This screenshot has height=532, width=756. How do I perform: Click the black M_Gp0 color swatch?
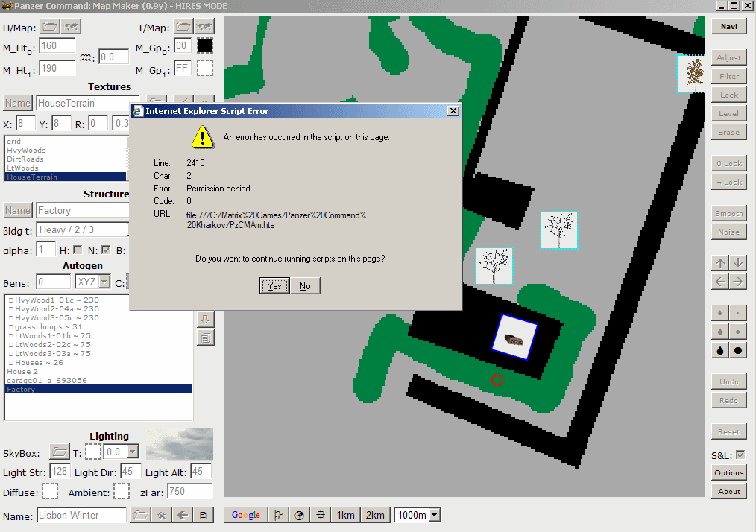[205, 45]
